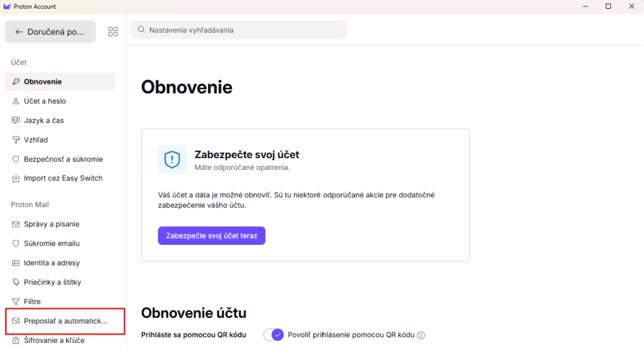Click the Obnovenie key icon in sidebar
The image size is (644, 351).
[16, 81]
